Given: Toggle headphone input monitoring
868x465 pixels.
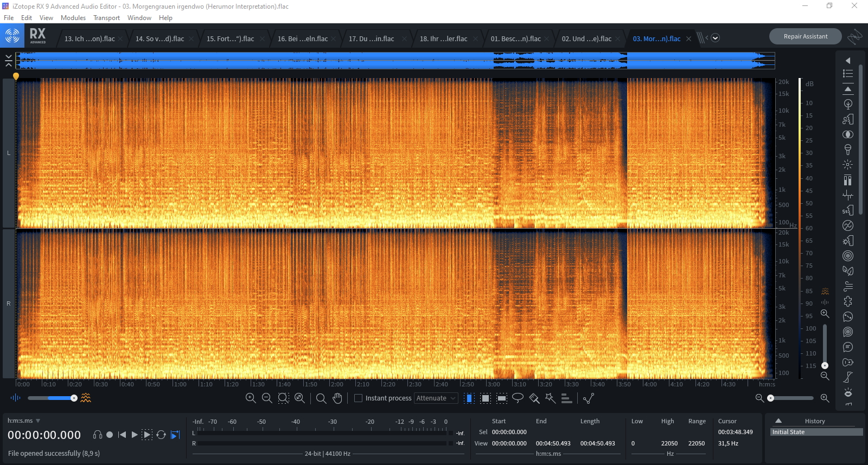Looking at the screenshot, I should 98,435.
